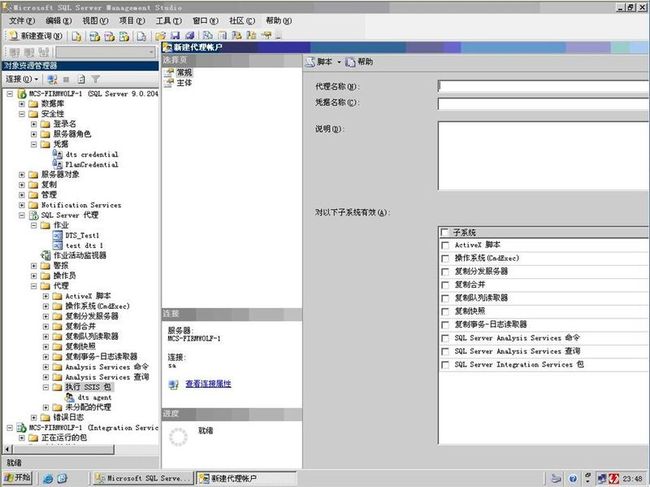Expand the 错误日志 node
Screen dimensions: 650x487
click(34, 417)
